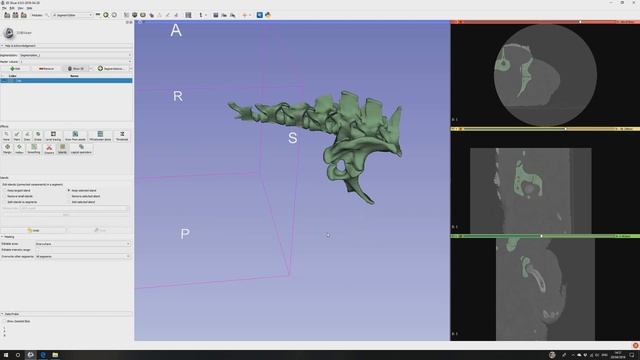This screenshot has height=360, width=640.
Task: Select the Paint effect tool
Action: click(x=17, y=136)
